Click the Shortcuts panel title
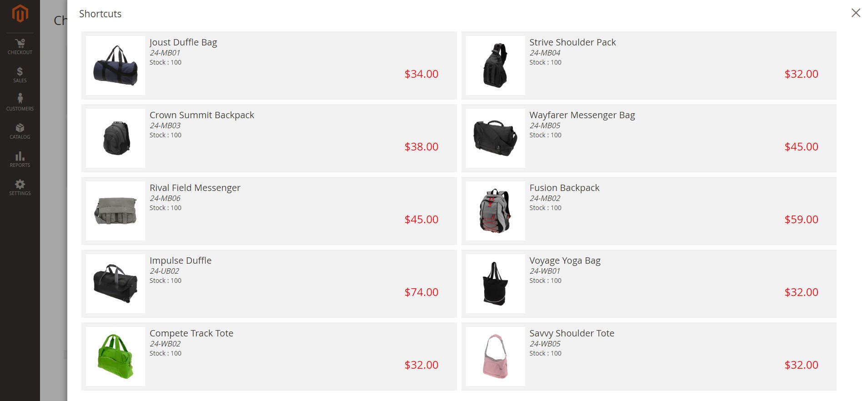 pos(100,14)
